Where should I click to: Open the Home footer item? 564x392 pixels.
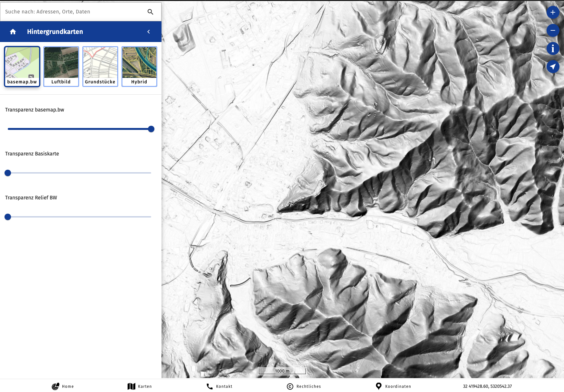pyautogui.click(x=63, y=386)
